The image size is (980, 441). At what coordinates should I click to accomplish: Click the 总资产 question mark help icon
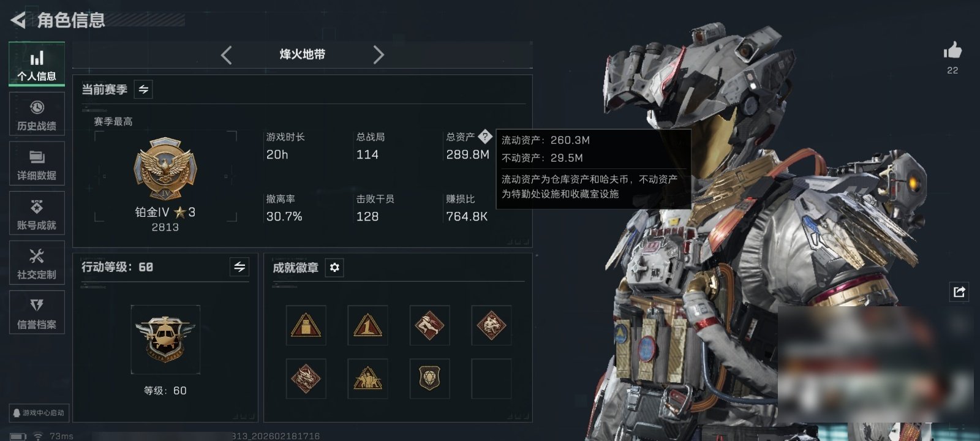click(x=485, y=136)
